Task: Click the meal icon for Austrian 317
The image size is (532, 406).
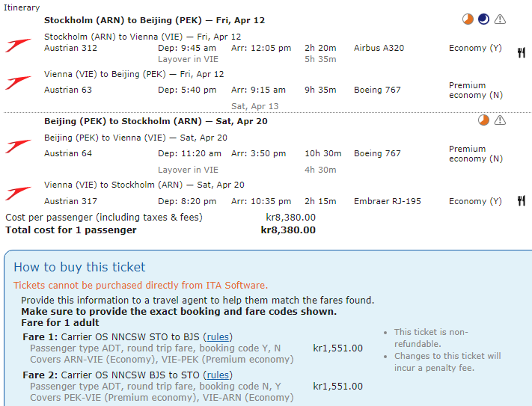Action: pyautogui.click(x=521, y=200)
